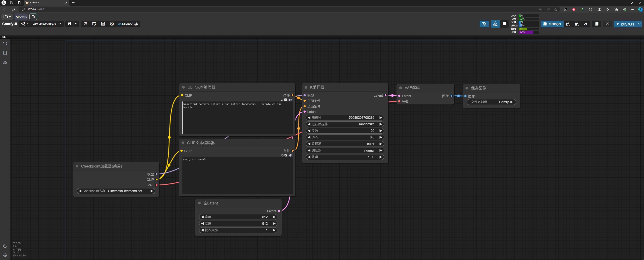
Task: Open the bookmark icon in top toolbar
Action: [504, 24]
